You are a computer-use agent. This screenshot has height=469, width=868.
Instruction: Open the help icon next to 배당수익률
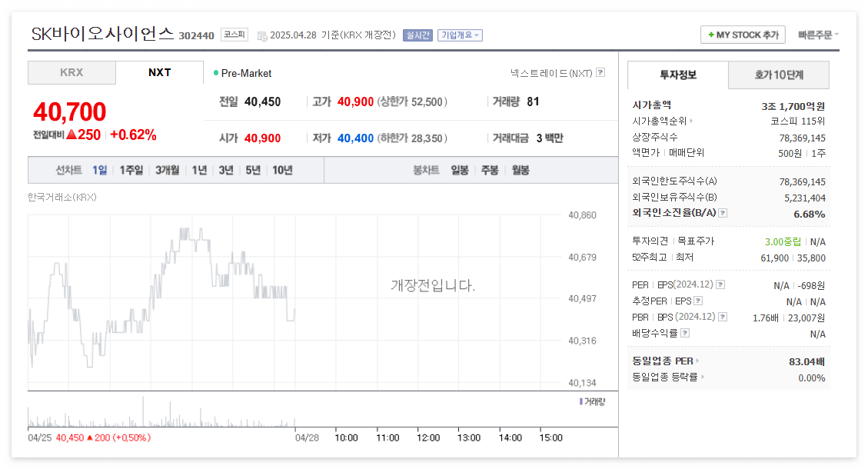tap(685, 332)
